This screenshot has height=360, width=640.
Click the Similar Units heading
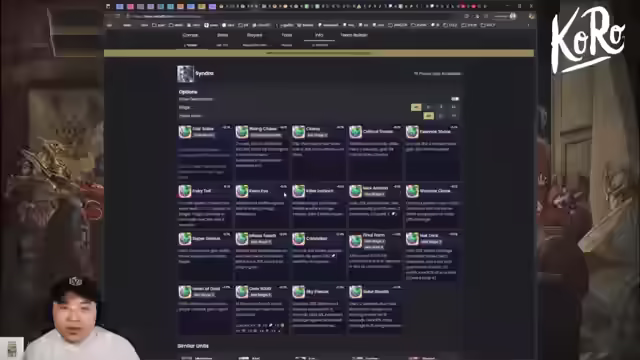[x=193, y=346]
